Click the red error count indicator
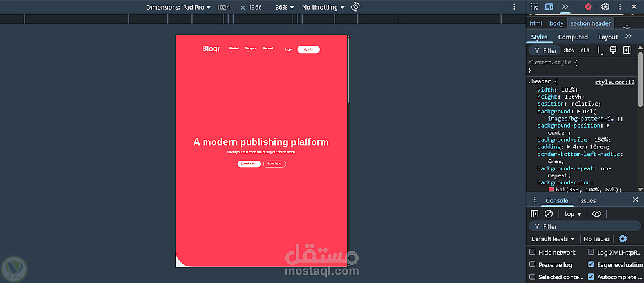The height and width of the screenshot is (283, 644). coord(589,6)
